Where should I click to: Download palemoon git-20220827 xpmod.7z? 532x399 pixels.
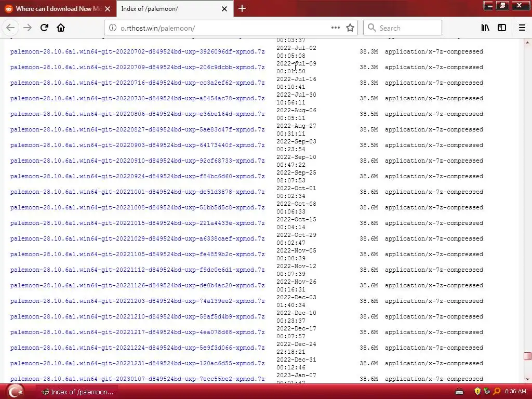(137, 129)
